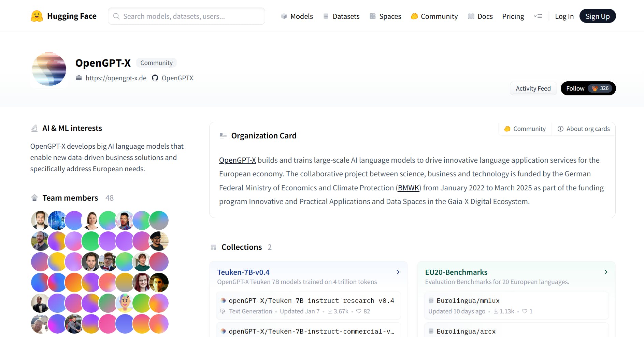
Task: Go to the Datasets page
Action: pyautogui.click(x=341, y=16)
